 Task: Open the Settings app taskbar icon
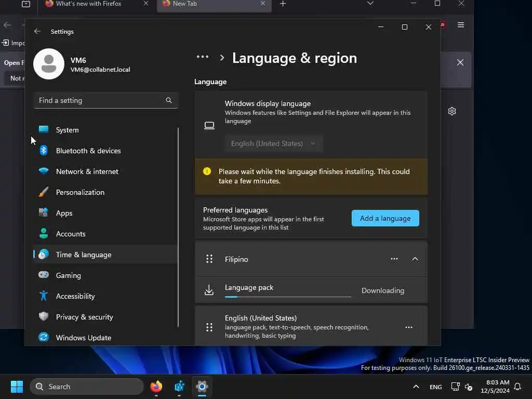click(x=202, y=387)
